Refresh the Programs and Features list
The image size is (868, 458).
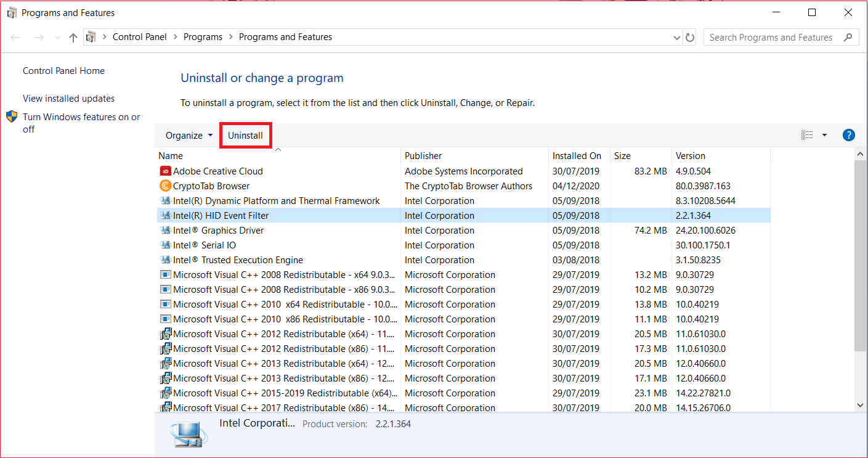pos(690,38)
